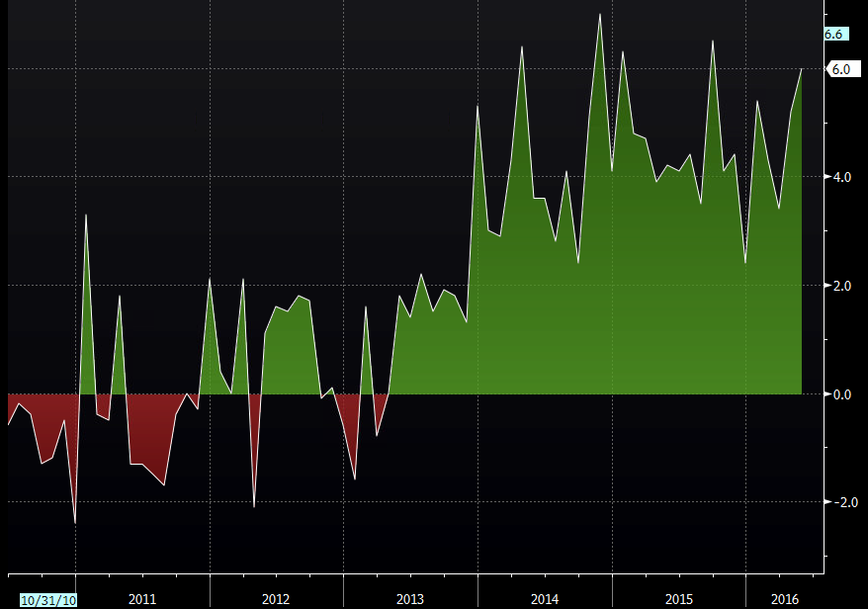The image size is (868, 609).
Task: Click the 2014 x-axis label
Action: 545,599
